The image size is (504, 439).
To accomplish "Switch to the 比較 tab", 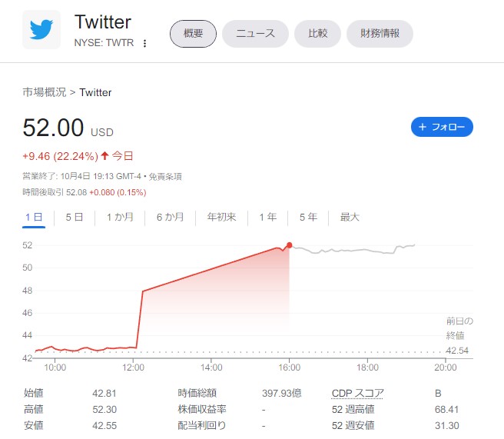I will click(x=317, y=34).
